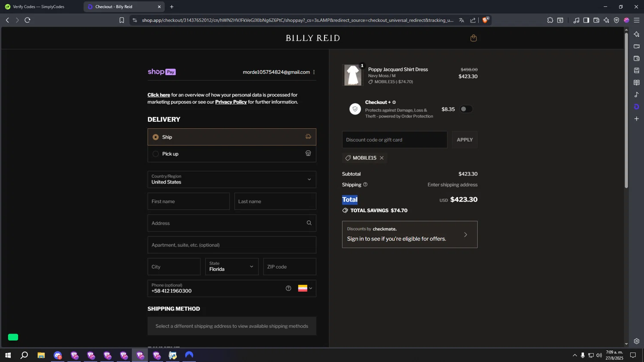Open the Shop Pay account options menu
The image size is (644, 362).
click(314, 72)
